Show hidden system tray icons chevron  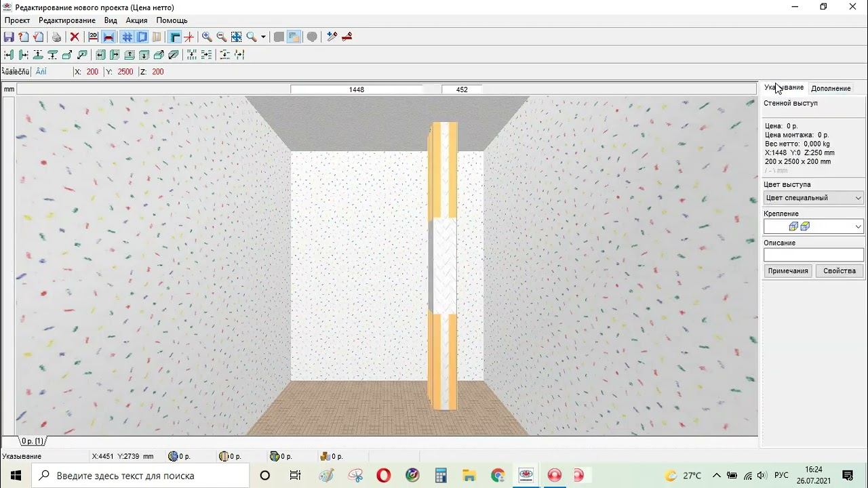(x=716, y=475)
